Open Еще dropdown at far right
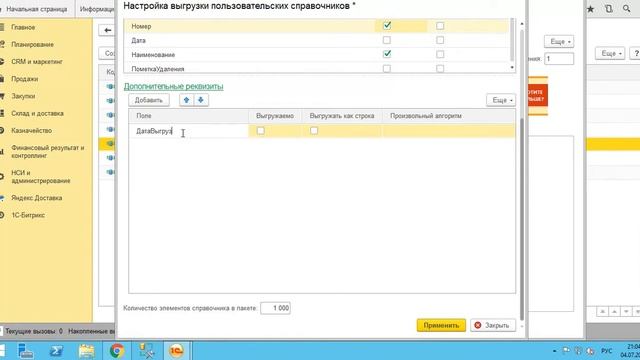 (x=610, y=53)
